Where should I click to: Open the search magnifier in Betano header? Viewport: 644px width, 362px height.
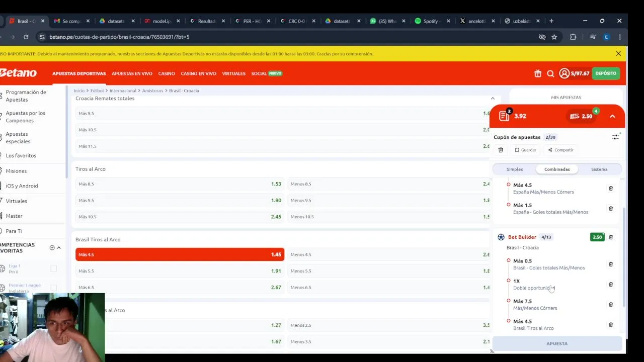click(x=550, y=73)
